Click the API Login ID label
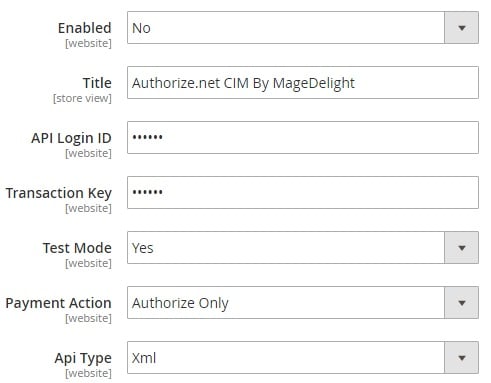 [71, 138]
